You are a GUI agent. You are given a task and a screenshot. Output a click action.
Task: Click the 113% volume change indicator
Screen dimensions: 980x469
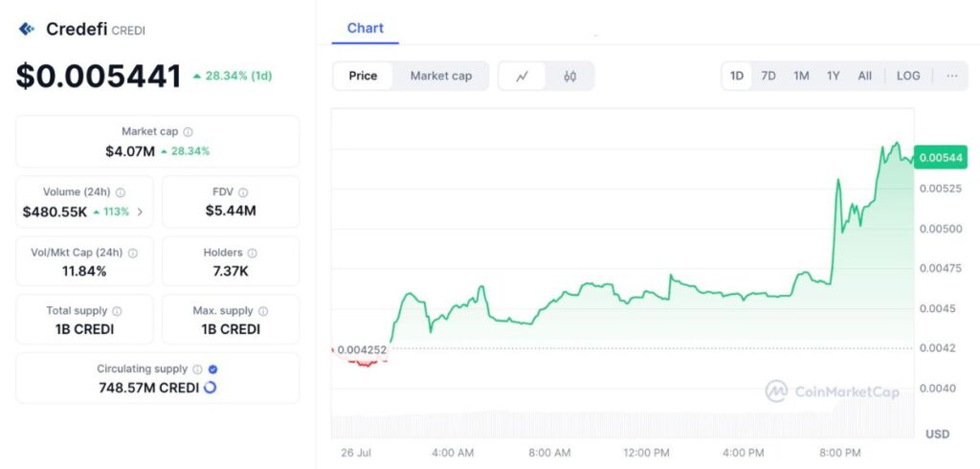(111, 212)
